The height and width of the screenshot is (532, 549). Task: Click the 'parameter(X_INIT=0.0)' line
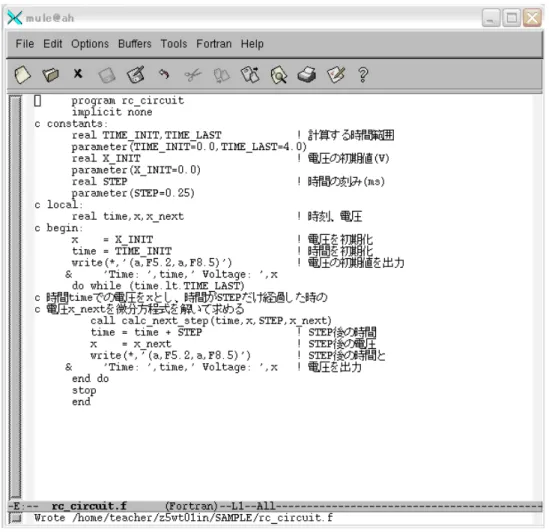click(x=136, y=170)
